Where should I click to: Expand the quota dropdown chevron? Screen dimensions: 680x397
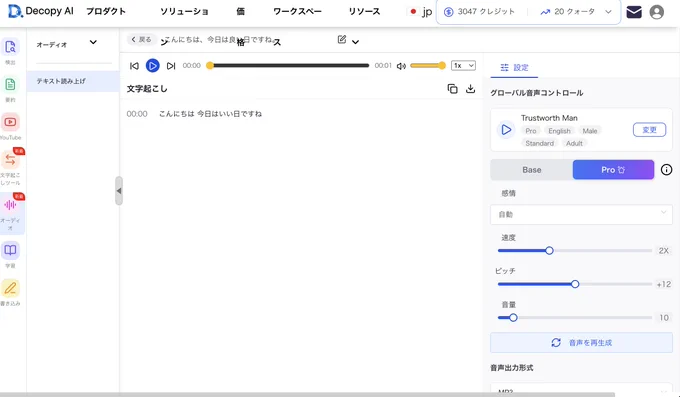(608, 12)
